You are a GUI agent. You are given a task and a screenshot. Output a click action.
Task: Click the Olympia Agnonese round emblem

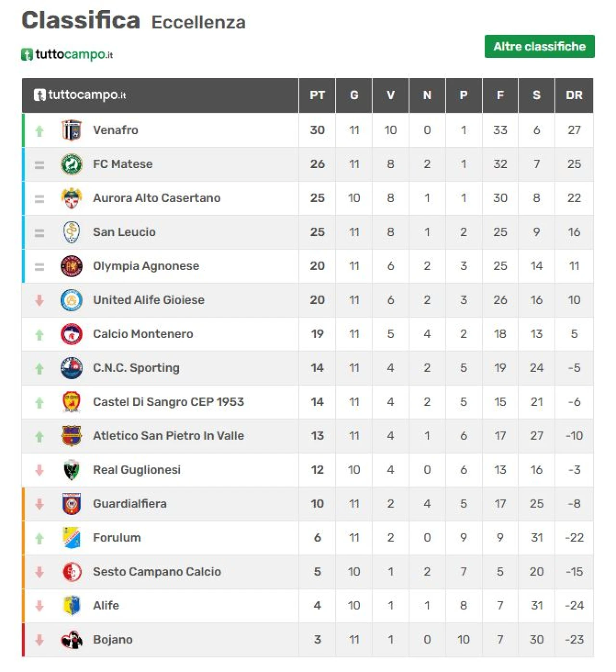tap(71, 266)
